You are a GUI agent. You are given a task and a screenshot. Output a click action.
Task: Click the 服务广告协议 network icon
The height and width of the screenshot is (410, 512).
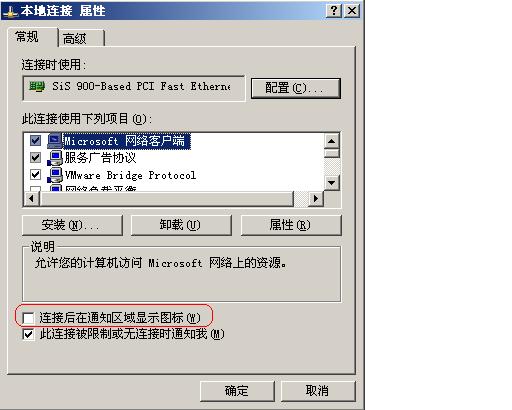coord(55,158)
